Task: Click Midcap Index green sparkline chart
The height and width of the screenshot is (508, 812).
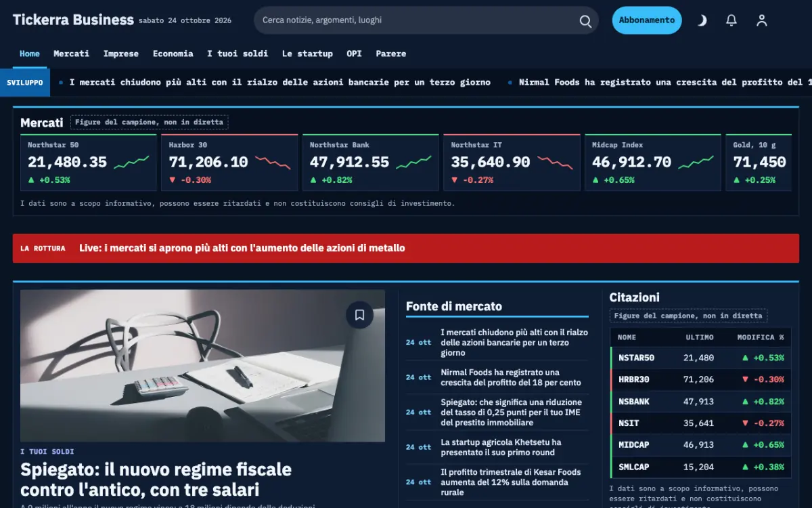Action: pyautogui.click(x=696, y=163)
